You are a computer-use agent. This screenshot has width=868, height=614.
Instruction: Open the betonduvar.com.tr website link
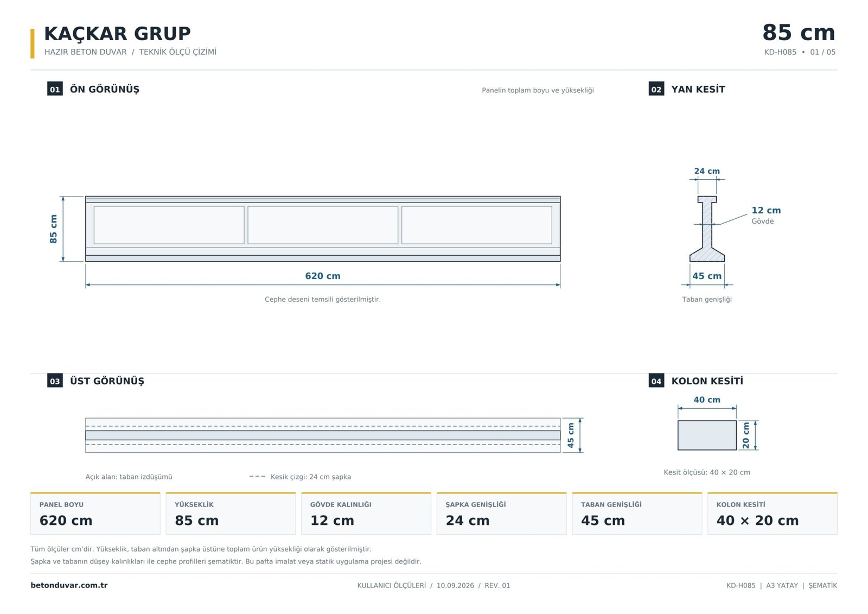click(69, 585)
